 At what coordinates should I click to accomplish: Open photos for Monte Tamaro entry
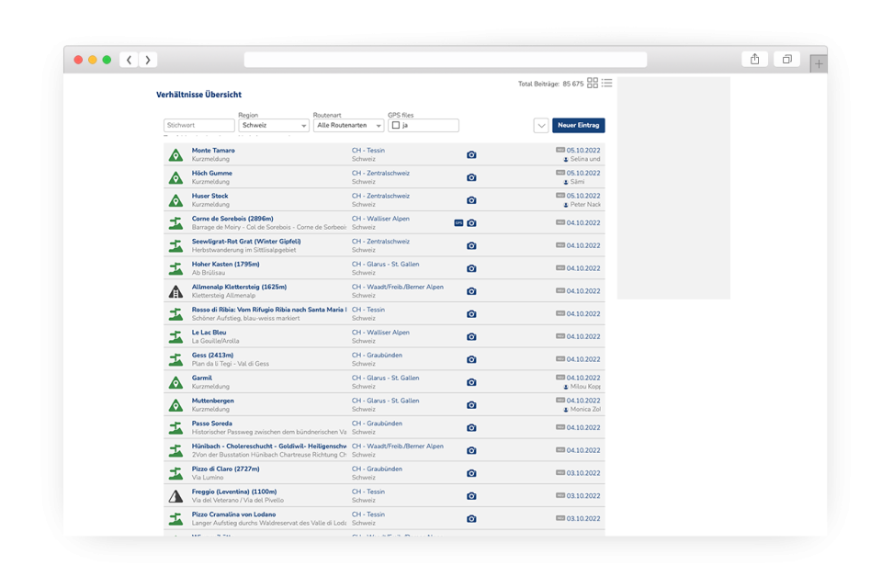pyautogui.click(x=471, y=155)
